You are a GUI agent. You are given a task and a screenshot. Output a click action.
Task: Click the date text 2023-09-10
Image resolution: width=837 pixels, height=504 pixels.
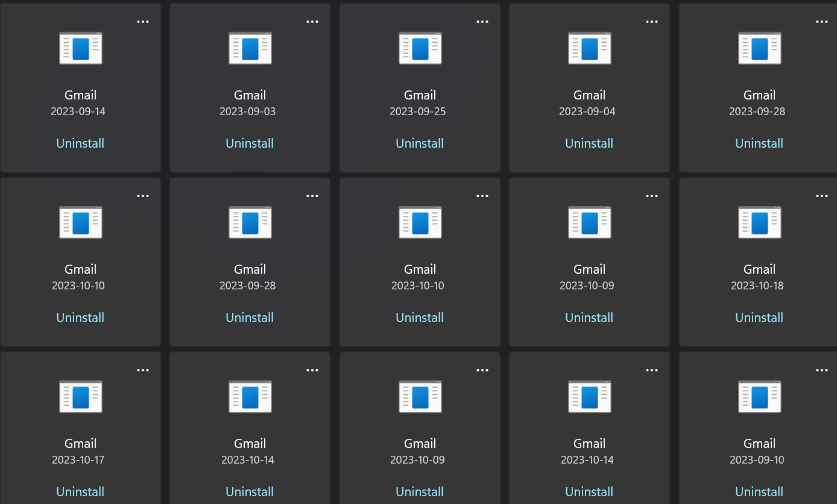point(757,460)
